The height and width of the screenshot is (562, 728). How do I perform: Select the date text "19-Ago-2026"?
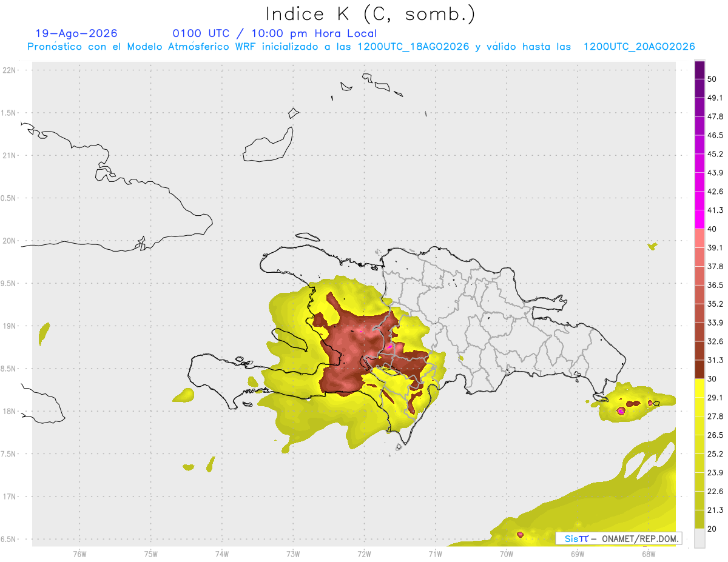(76, 33)
